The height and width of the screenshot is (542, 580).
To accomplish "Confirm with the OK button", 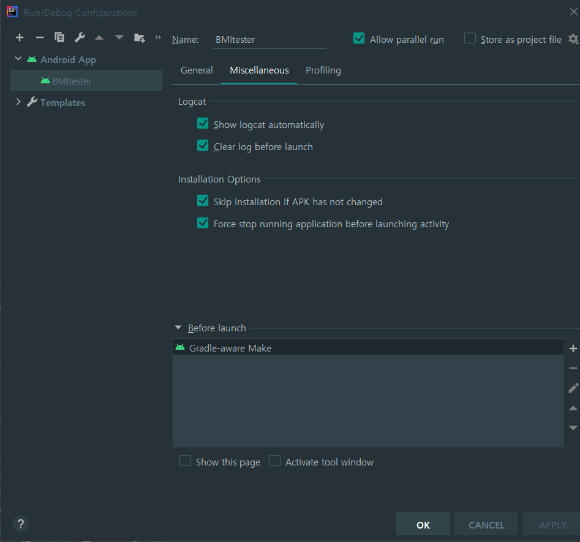I will tap(423, 525).
